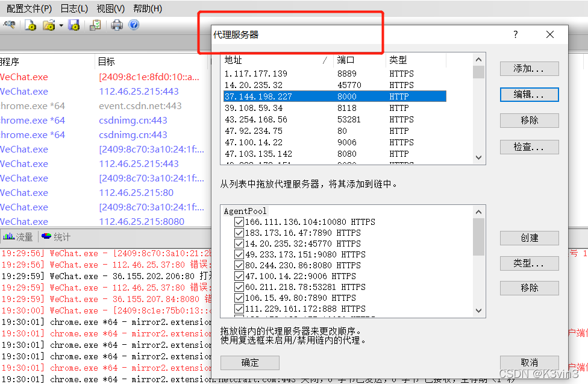Cancel dialog with 取消 button
588x384 pixels.
[x=529, y=363]
